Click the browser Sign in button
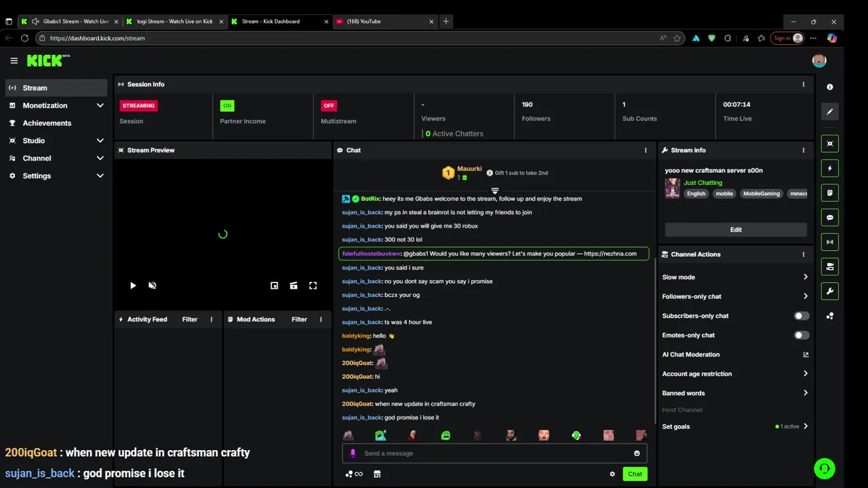This screenshot has width=868, height=488. point(788,38)
